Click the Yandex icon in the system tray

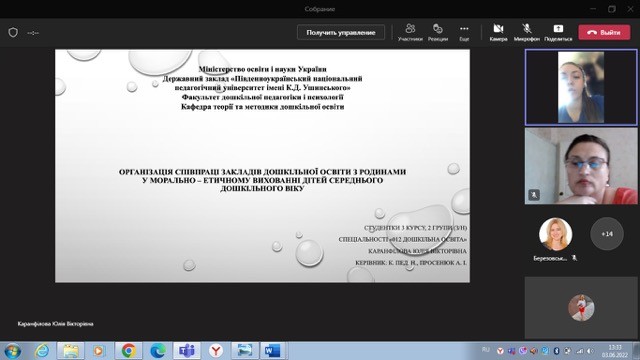point(500,351)
